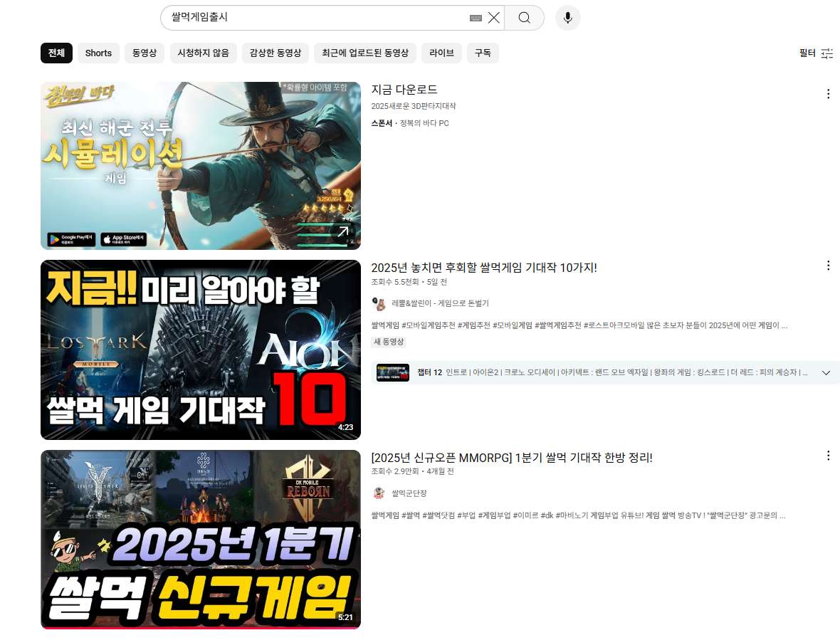840x640 pixels.
Task: Click the 챕터 12 chapter list text
Action: [612, 372]
